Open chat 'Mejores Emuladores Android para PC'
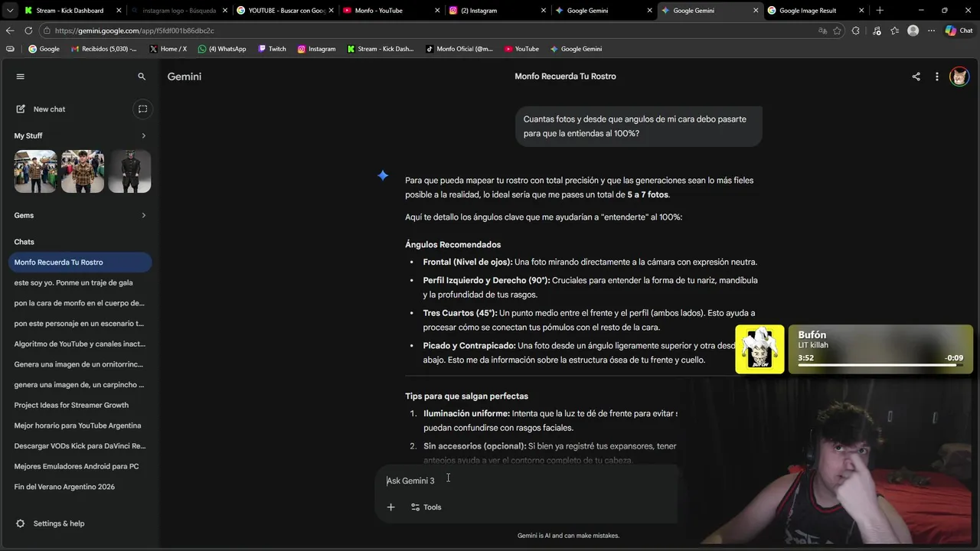This screenshot has width=980, height=551. tap(80, 466)
